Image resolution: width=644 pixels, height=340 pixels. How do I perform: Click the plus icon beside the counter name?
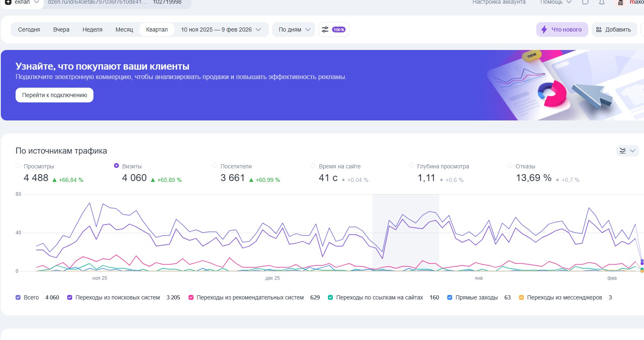coord(8,2)
